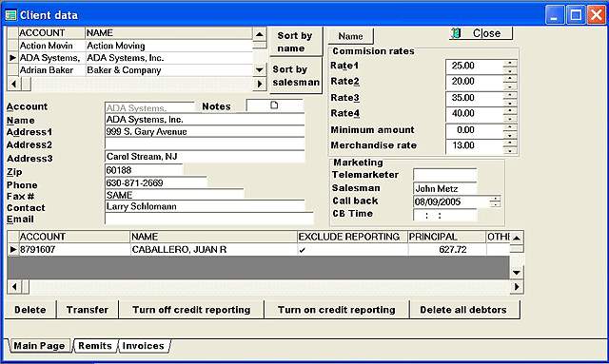Decrease Call back date with down spinner
The height and width of the screenshot is (364, 609).
click(495, 204)
